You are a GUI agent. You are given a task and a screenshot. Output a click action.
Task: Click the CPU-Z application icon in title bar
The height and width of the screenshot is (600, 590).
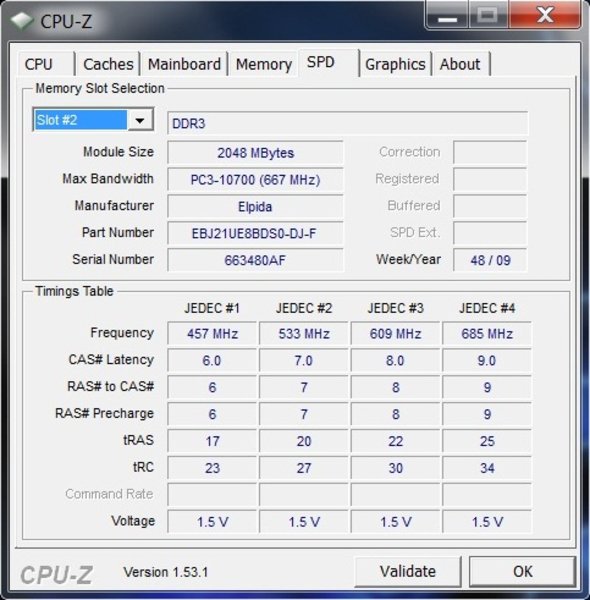pyautogui.click(x=22, y=21)
